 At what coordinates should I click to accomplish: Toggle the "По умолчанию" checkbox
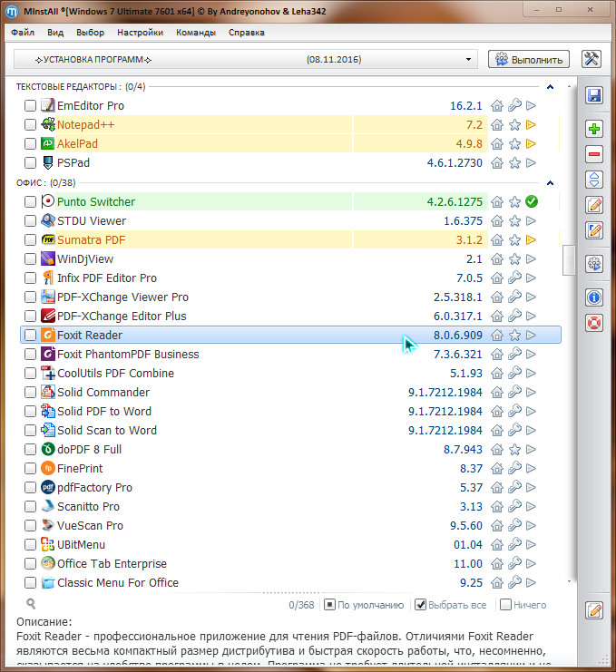point(329,605)
